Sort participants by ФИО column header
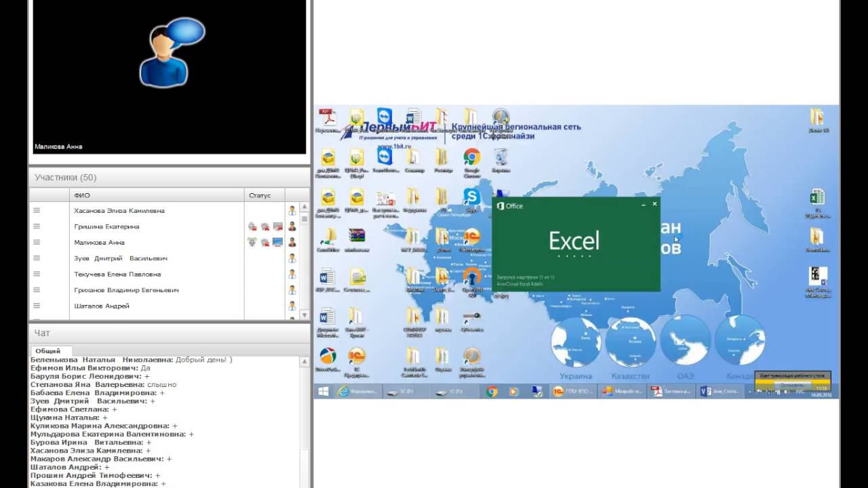This screenshot has height=488, width=868. pos(157,195)
